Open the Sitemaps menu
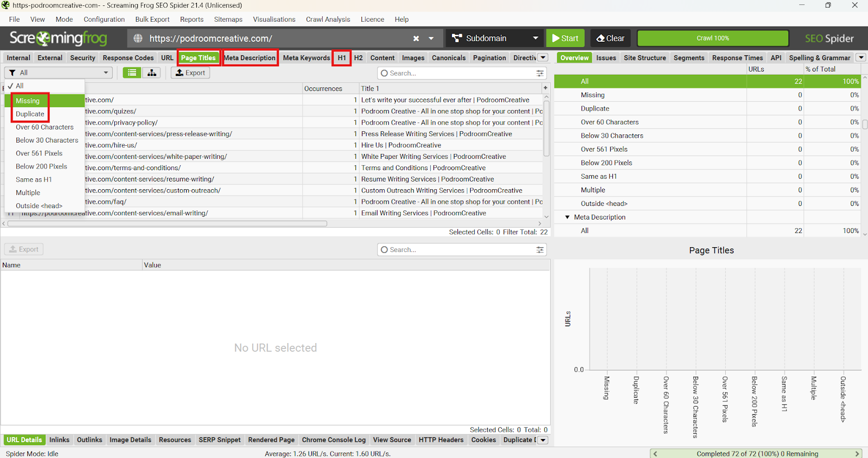 [x=228, y=19]
